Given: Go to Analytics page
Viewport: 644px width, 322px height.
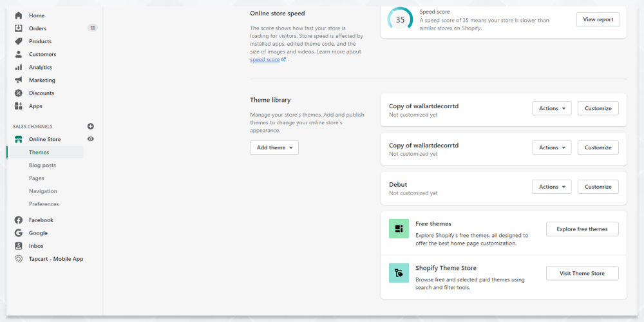Looking at the screenshot, I should click(40, 68).
